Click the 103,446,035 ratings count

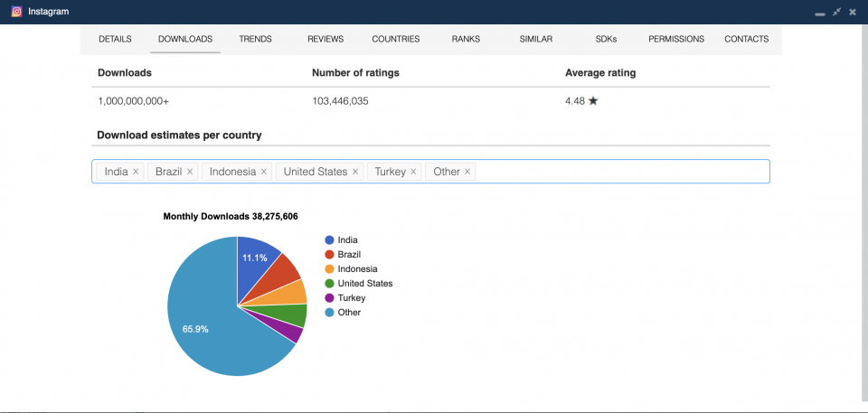coord(340,100)
